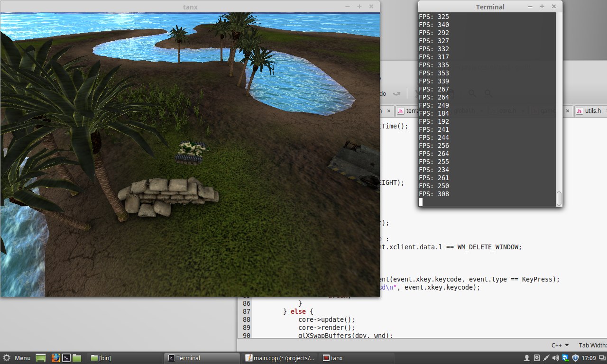The width and height of the screenshot is (607, 364).
Task: Minimize the tanx game window
Action: 348,7
